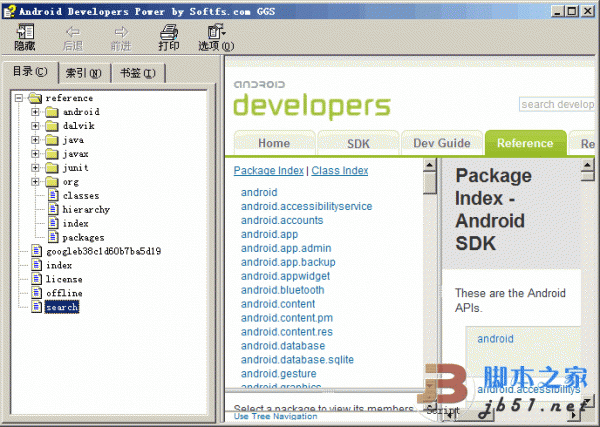Click the Hide (隐藏) toolbar icon
Image resolution: width=600 pixels, height=427 pixels.
(x=25, y=31)
